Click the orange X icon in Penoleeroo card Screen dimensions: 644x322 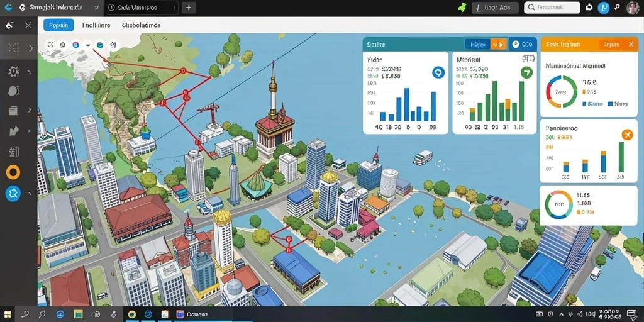pos(627,135)
